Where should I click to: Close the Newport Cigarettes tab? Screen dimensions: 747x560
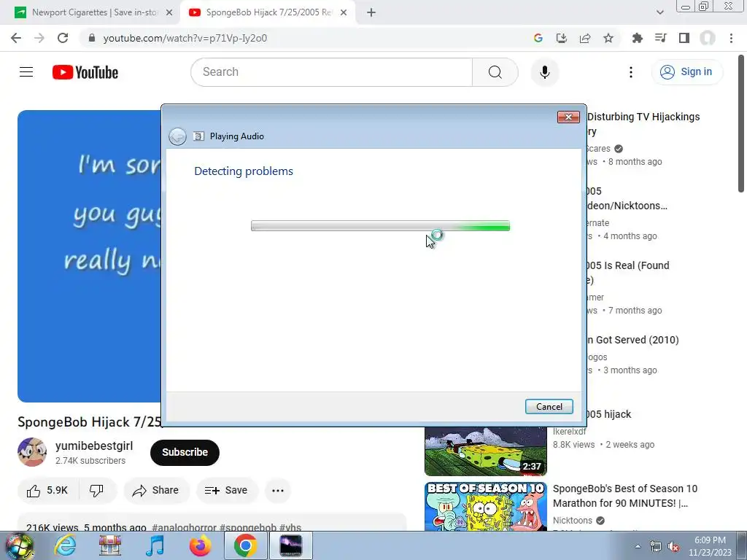click(169, 13)
